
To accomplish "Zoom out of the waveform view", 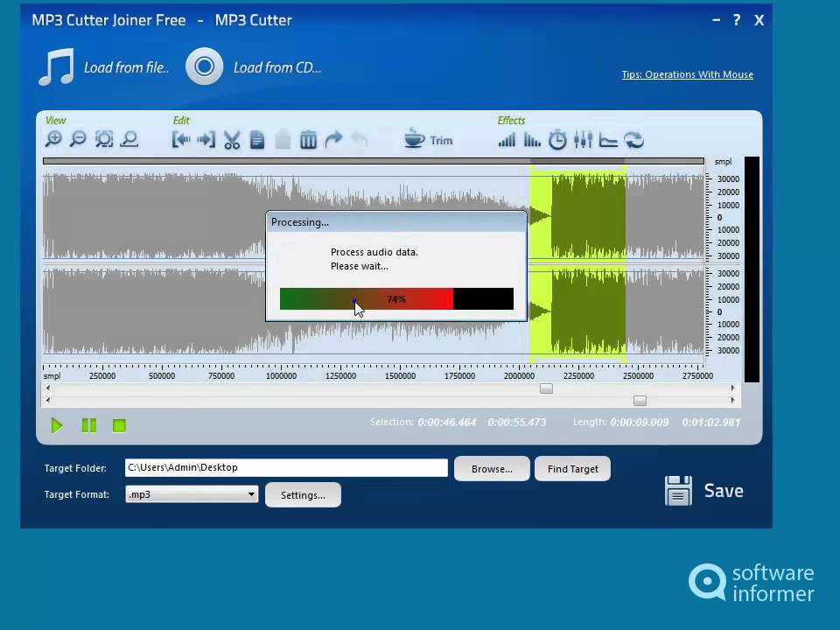I will coord(78,139).
